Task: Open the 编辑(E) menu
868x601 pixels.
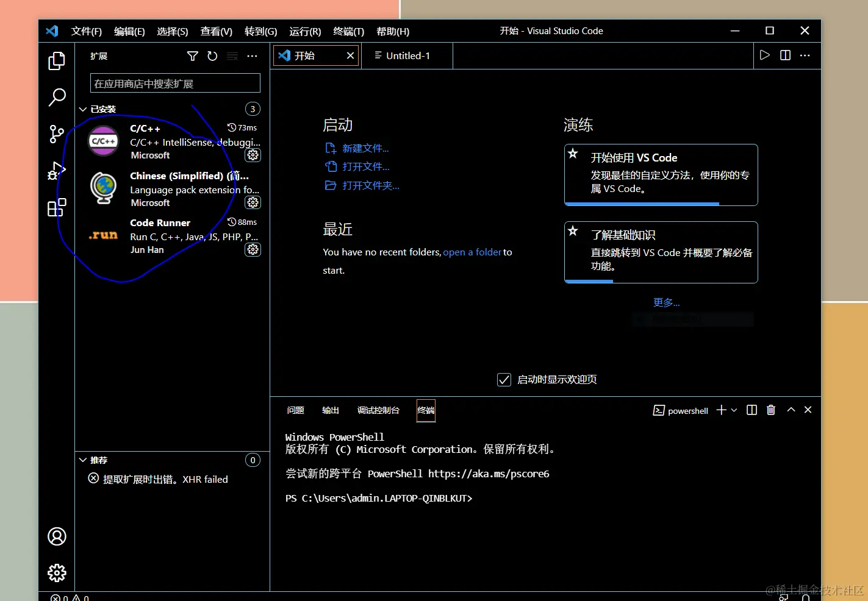Action: pyautogui.click(x=129, y=31)
